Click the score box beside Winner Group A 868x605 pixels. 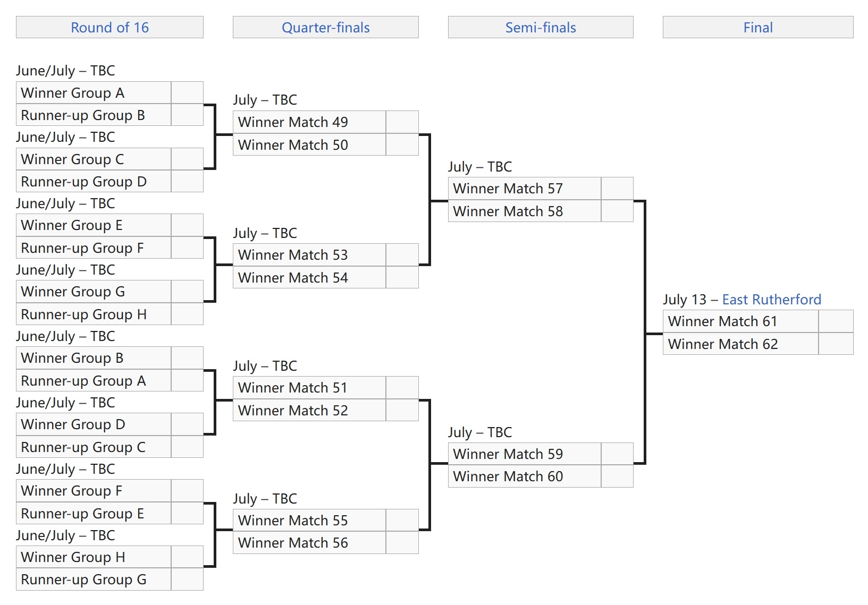(187, 93)
